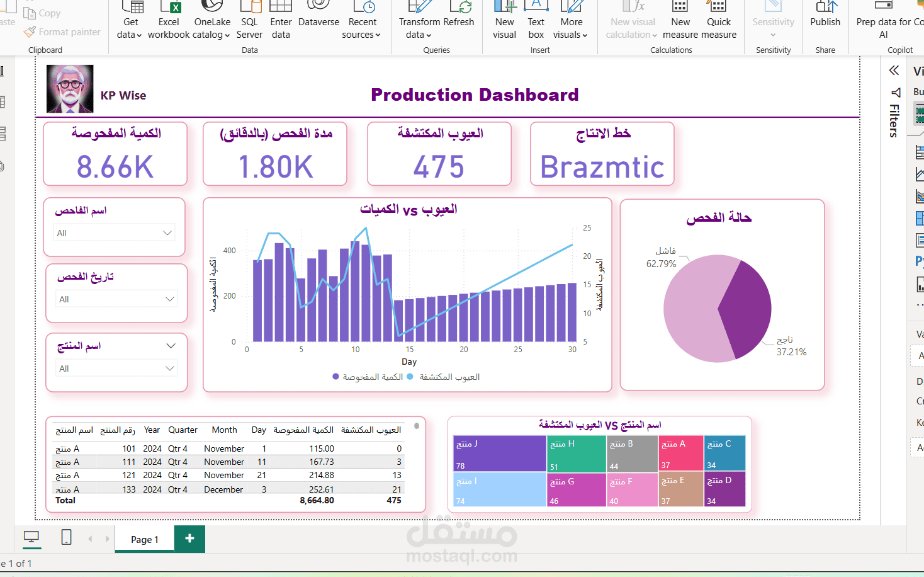This screenshot has height=577, width=924.
Task: Select the table cell 167.73
Action: point(321,462)
